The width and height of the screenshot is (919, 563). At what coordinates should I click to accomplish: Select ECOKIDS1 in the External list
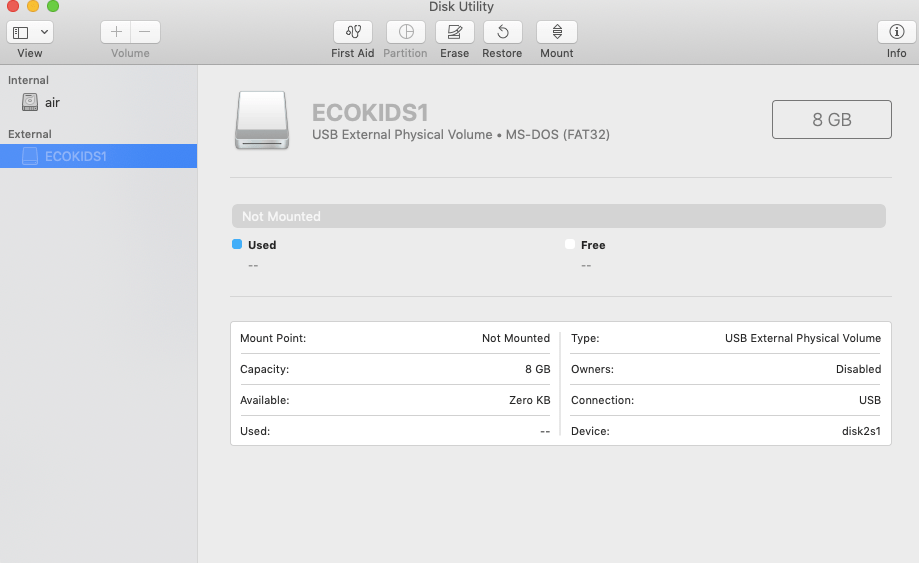pos(98,156)
